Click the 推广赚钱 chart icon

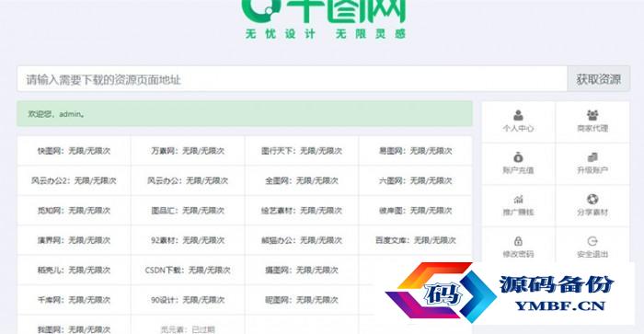[518, 200]
